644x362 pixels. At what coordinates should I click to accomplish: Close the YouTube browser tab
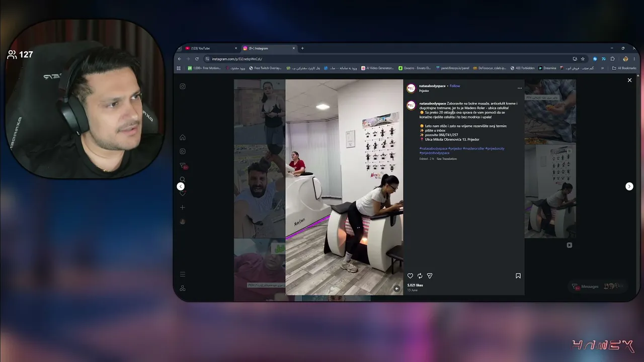(235, 48)
